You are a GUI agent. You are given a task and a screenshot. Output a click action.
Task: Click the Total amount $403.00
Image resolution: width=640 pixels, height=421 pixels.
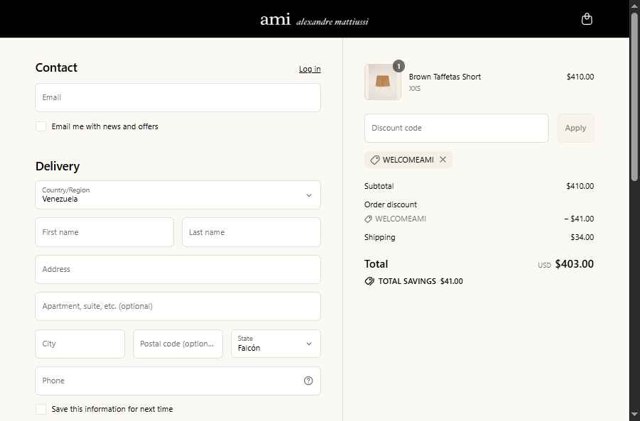pos(574,264)
